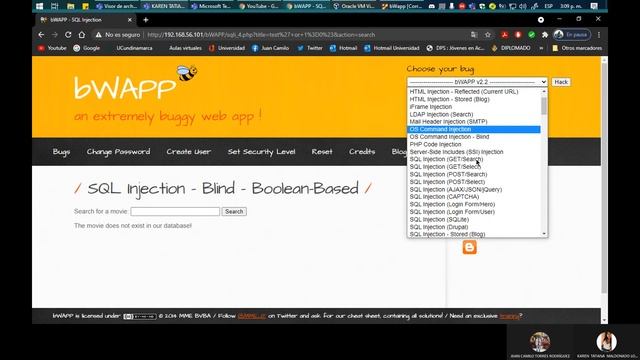This screenshot has height=360, width=640.
Task: Open the Windows Start menu
Action: click(40, 6)
